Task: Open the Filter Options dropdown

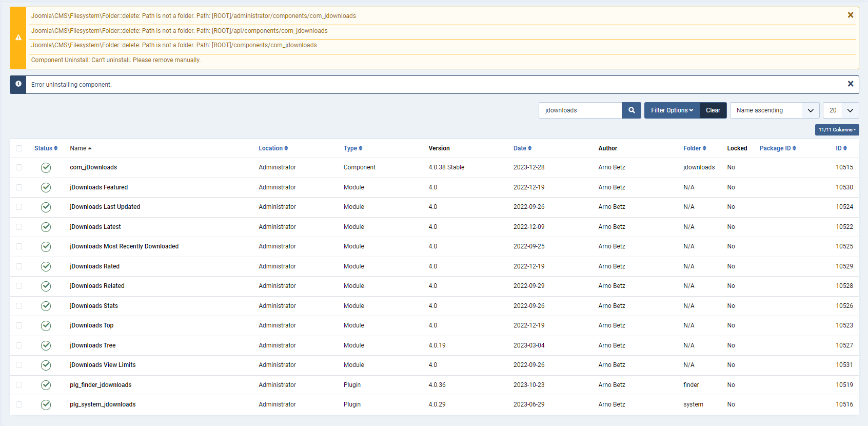Action: (672, 110)
